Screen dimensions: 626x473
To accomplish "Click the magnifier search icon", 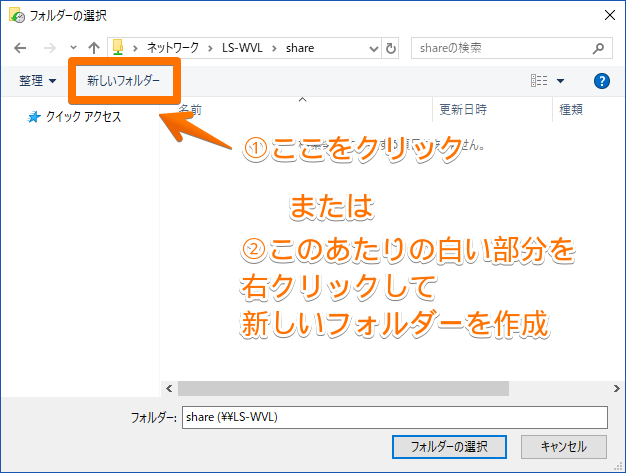I will tap(598, 48).
